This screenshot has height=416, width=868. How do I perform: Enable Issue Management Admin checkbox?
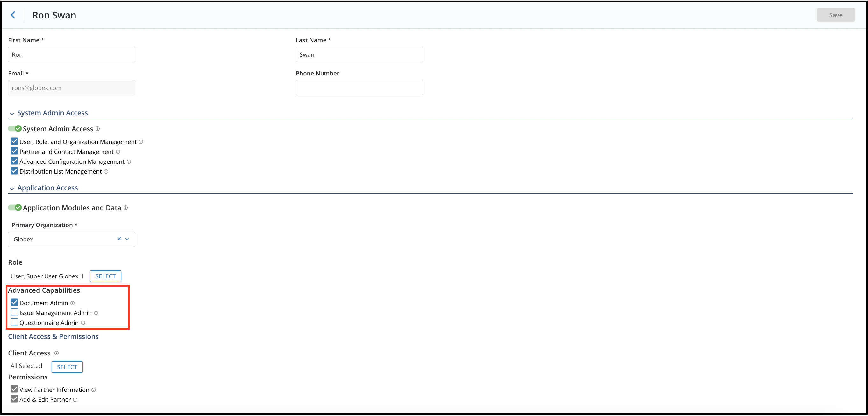point(14,312)
